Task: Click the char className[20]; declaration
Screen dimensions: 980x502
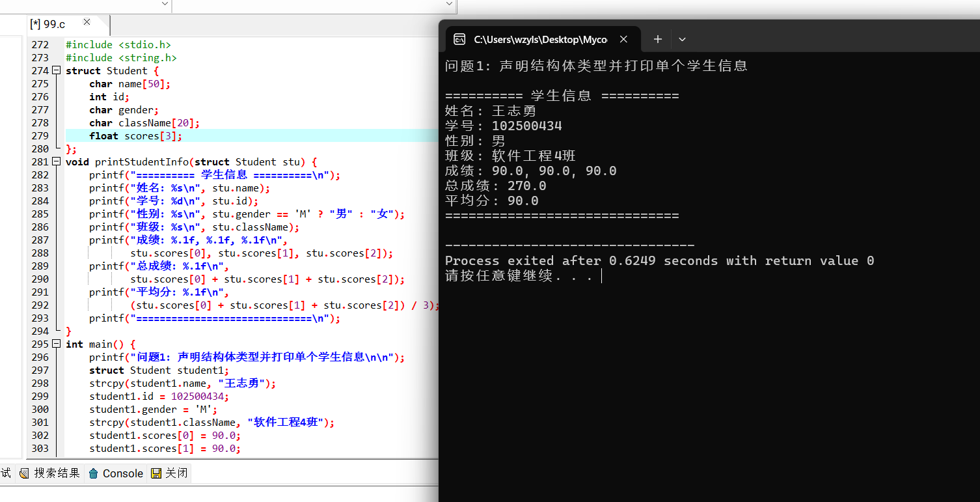Action: click(144, 122)
